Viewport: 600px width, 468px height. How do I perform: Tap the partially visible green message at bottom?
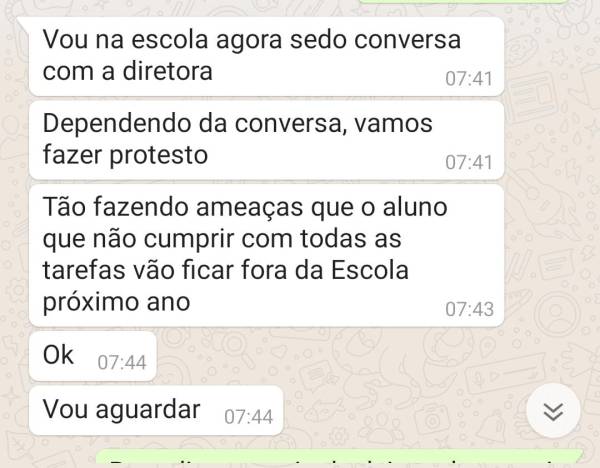pyautogui.click(x=339, y=458)
